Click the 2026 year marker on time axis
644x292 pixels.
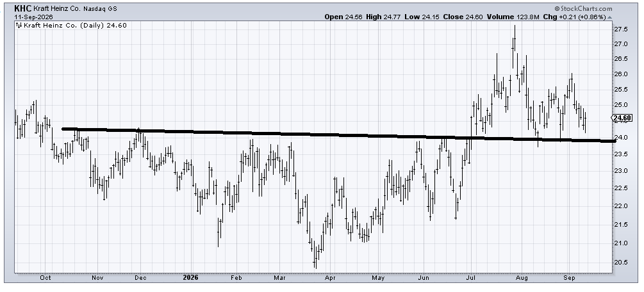point(190,278)
